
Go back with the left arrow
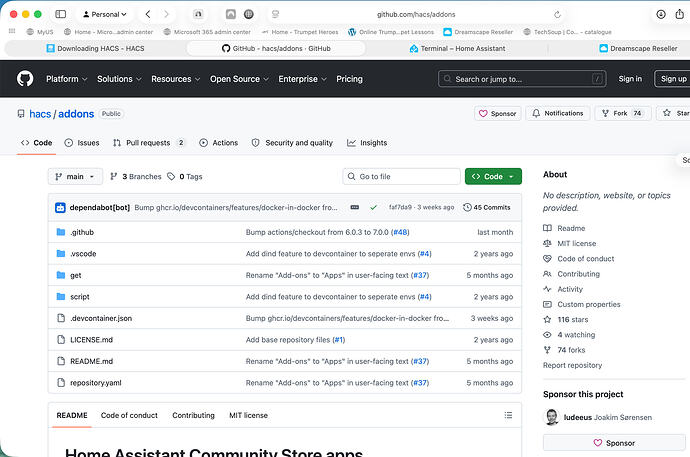click(148, 14)
